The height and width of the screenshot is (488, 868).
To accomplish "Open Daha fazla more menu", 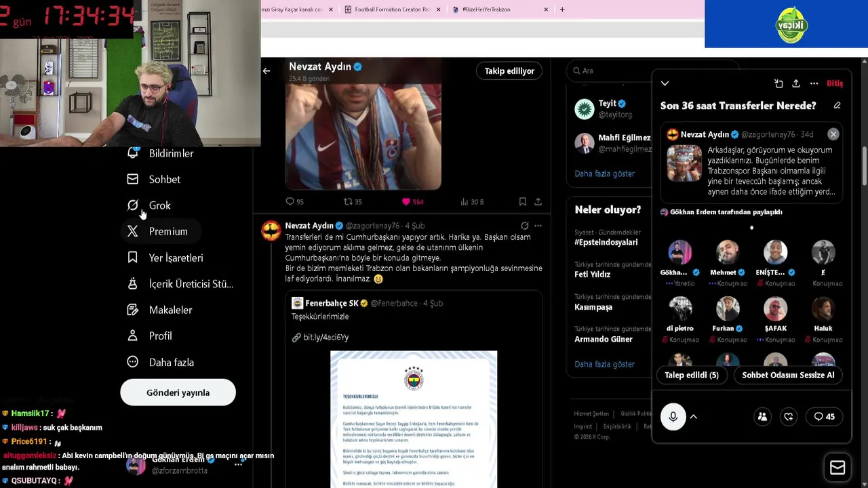I will tap(161, 362).
